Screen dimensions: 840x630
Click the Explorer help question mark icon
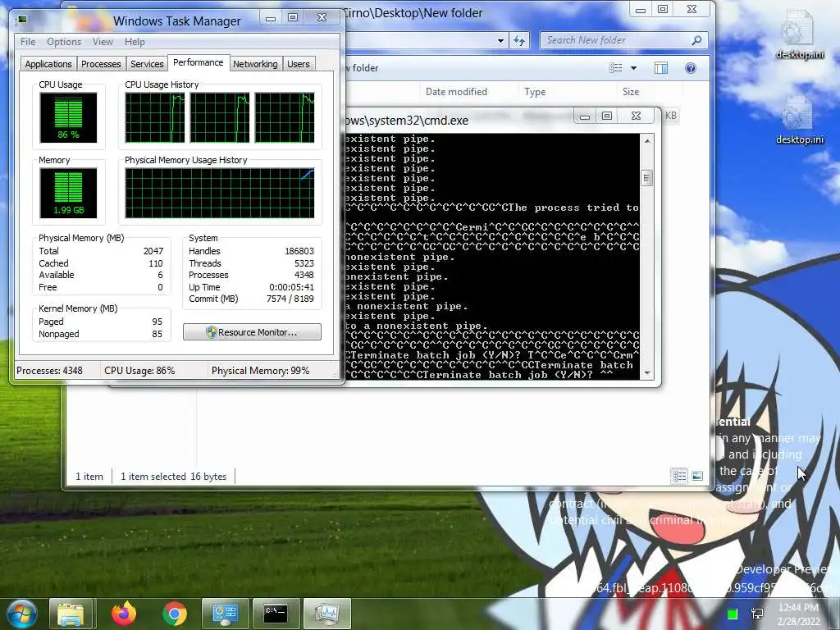(691, 68)
